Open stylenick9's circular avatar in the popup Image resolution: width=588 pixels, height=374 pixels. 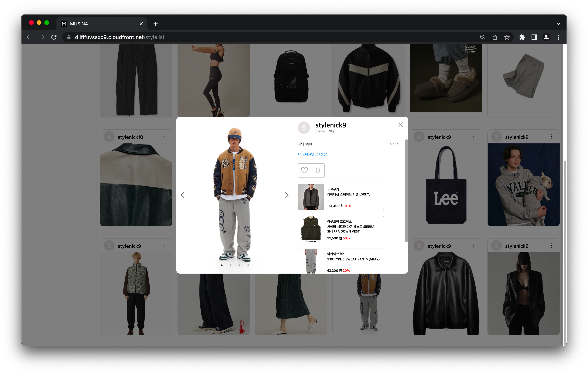[x=304, y=127]
